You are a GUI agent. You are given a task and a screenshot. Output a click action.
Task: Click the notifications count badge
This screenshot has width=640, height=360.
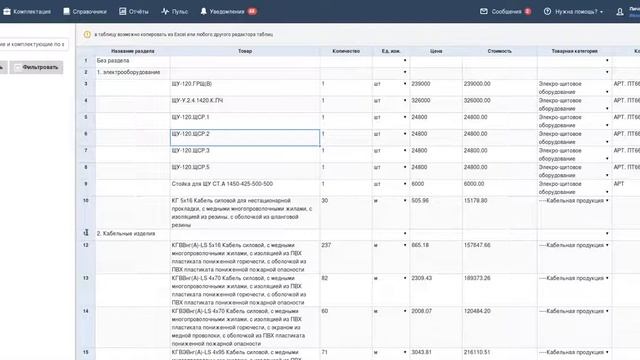(252, 11)
